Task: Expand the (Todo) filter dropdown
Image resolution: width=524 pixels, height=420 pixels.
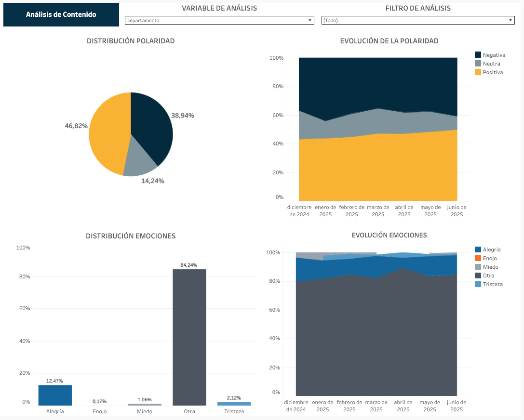Action: click(417, 21)
